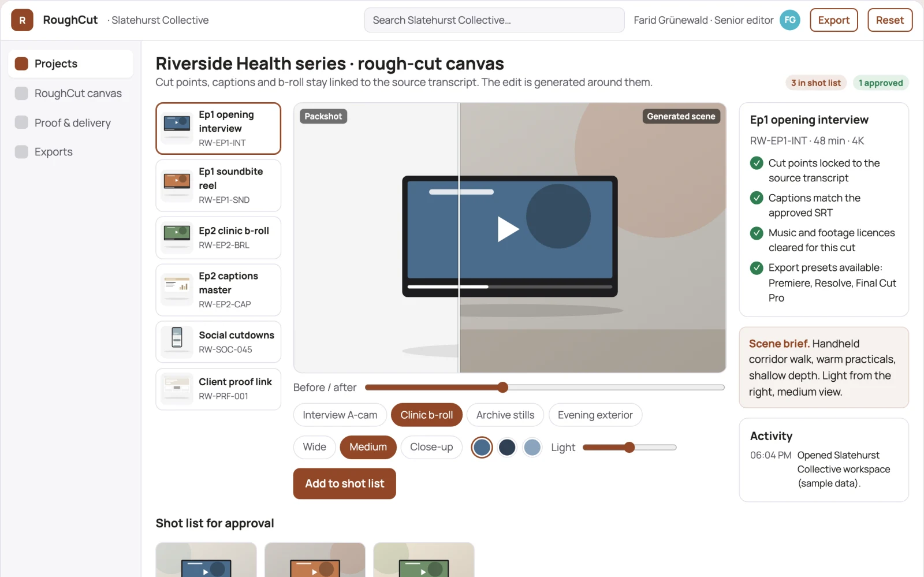Click the check icon beside Captions match
924x577 pixels.
(757, 198)
